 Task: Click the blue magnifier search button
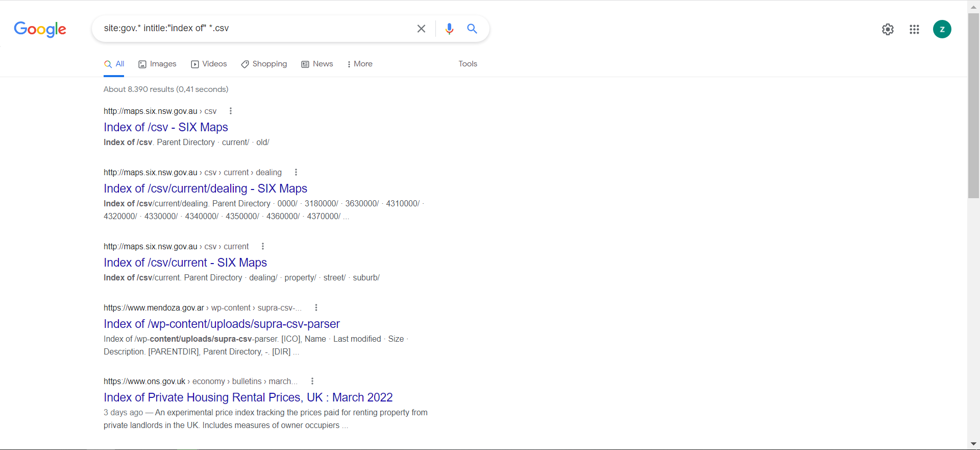[x=472, y=29]
